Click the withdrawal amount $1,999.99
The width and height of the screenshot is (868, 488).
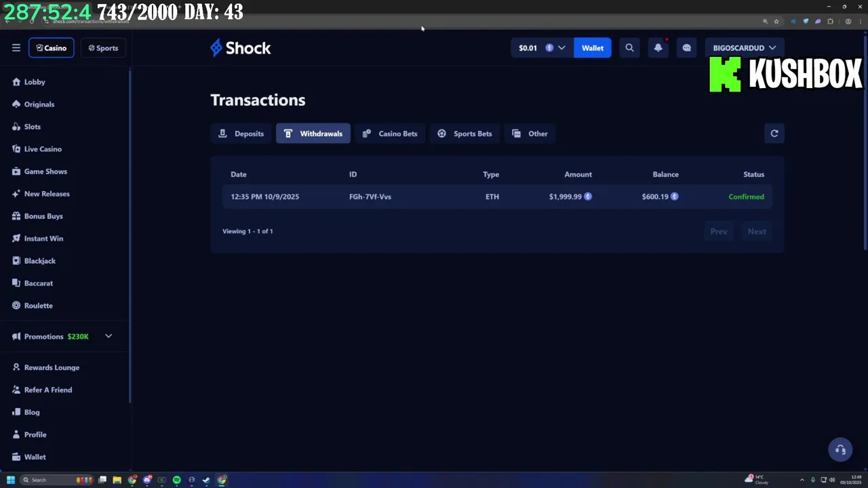pos(566,197)
